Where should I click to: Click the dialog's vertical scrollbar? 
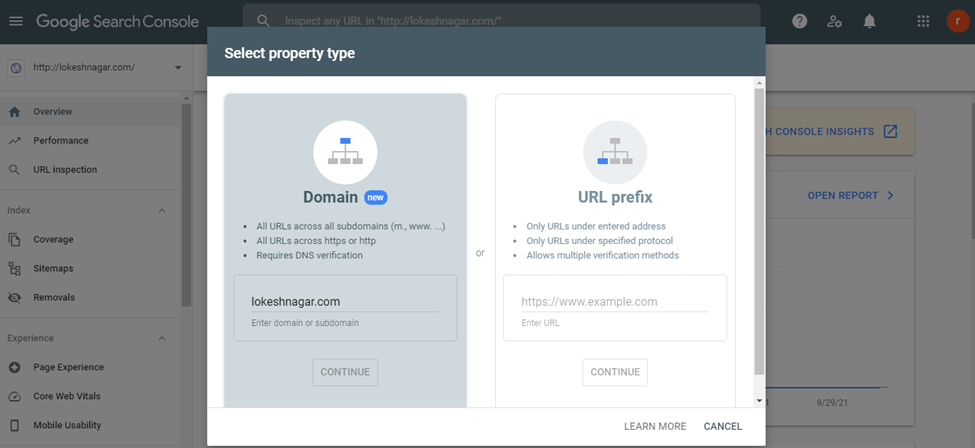(759, 231)
